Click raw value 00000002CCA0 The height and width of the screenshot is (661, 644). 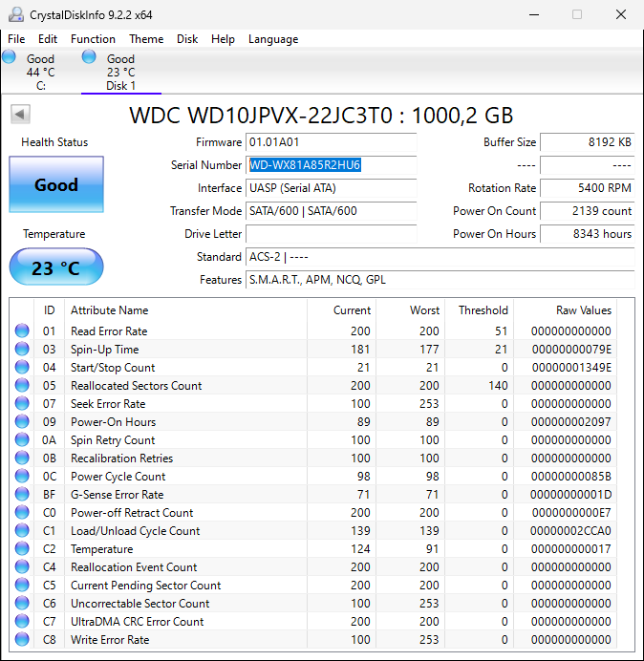pos(570,531)
